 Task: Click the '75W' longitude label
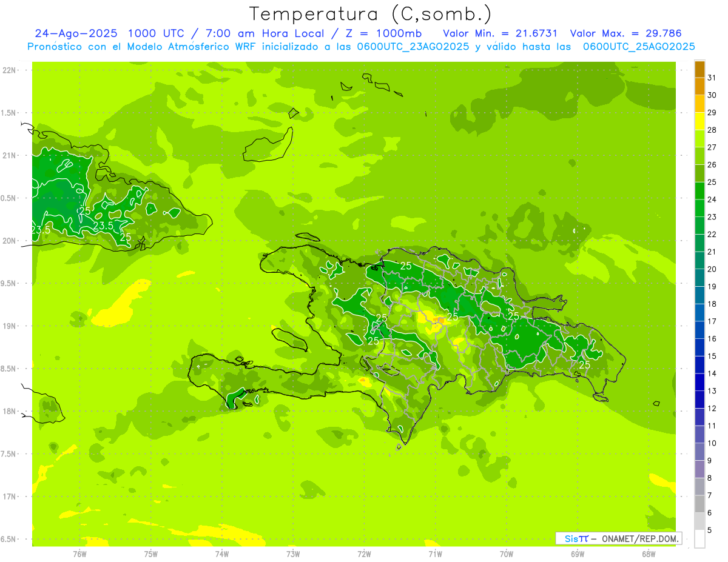(x=151, y=554)
